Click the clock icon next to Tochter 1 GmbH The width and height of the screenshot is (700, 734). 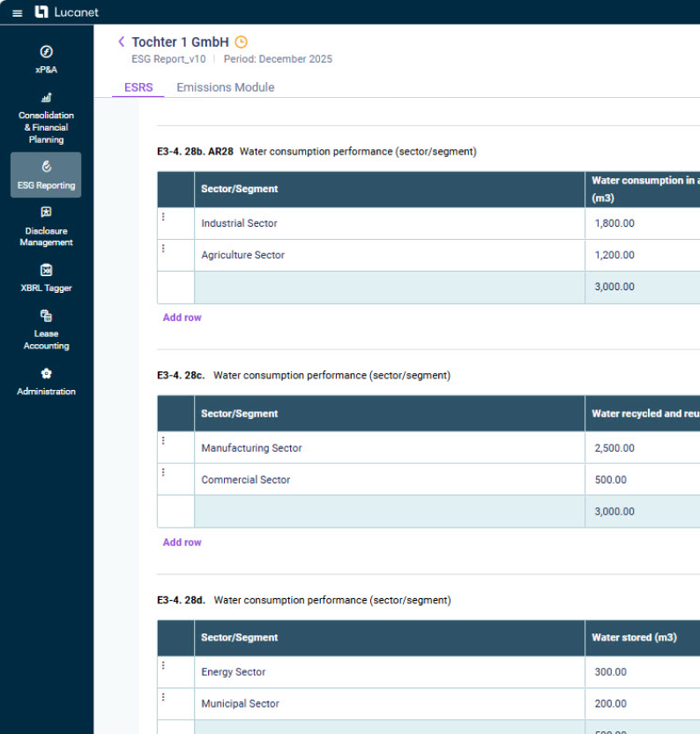pos(242,42)
